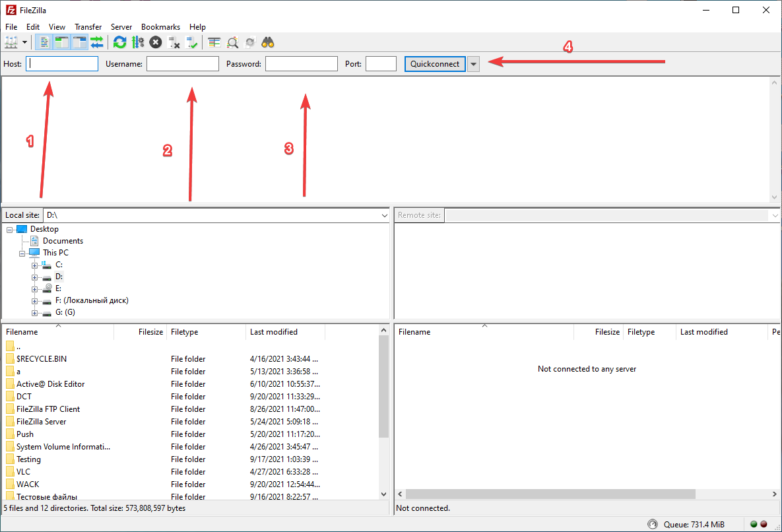Open the Transfer menu
This screenshot has height=532, width=782.
coord(88,27)
